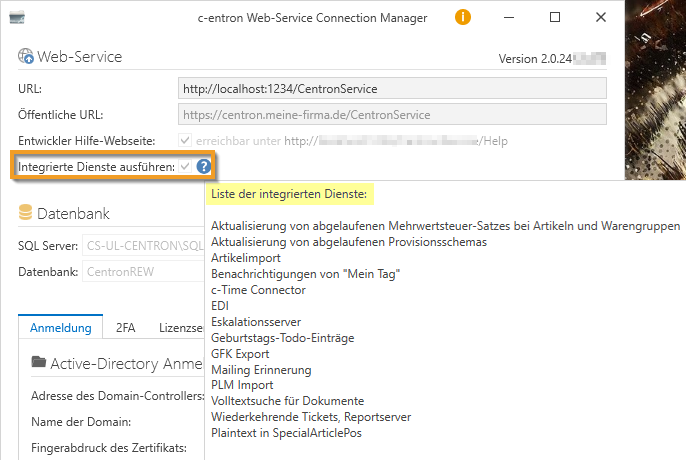This screenshot has width=686, height=460.
Task: Click the blue question mark help icon
Action: point(203,166)
